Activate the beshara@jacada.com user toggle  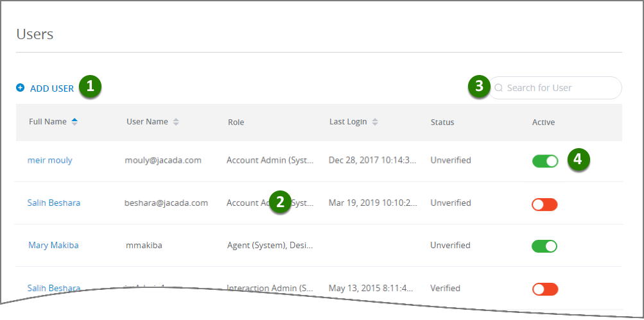click(544, 205)
